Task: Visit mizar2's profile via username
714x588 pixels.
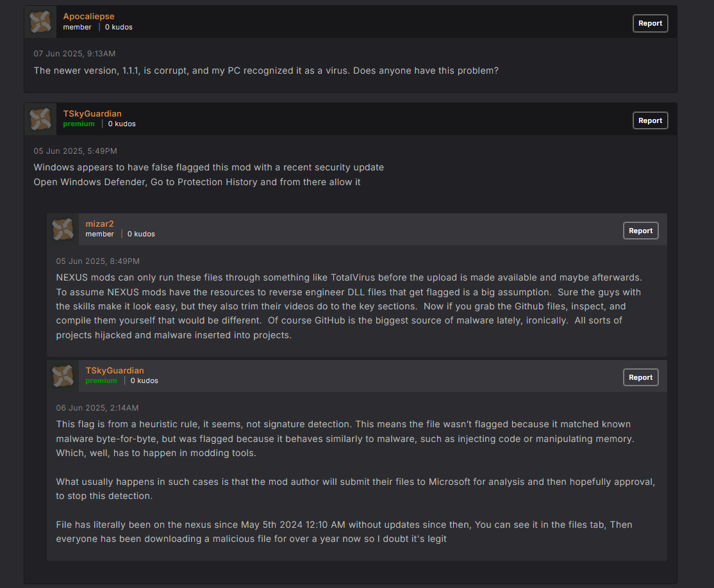Action: pyautogui.click(x=99, y=224)
